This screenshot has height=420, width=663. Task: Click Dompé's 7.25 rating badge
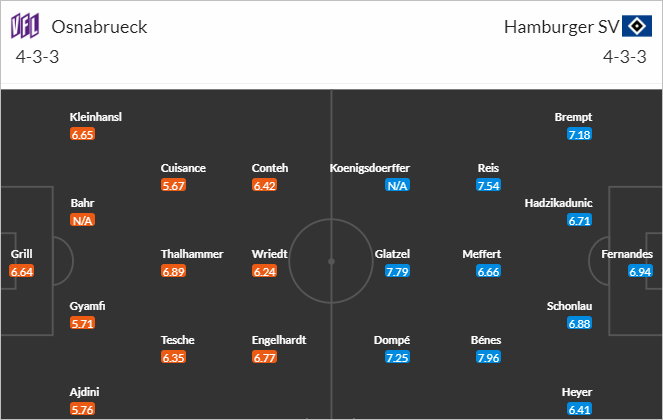pos(397,357)
